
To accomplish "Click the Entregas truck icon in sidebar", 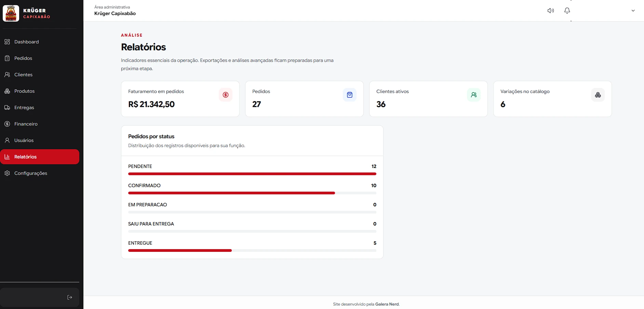I will (x=7, y=107).
